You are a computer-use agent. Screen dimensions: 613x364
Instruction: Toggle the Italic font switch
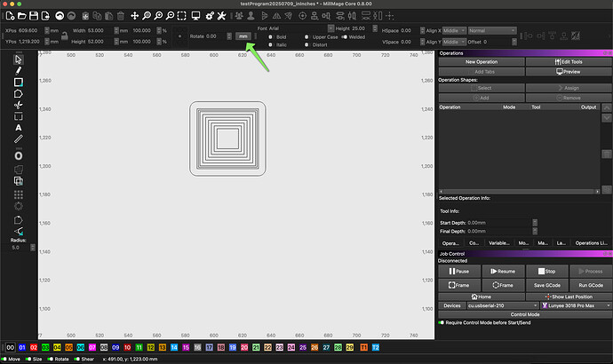pyautogui.click(x=270, y=45)
